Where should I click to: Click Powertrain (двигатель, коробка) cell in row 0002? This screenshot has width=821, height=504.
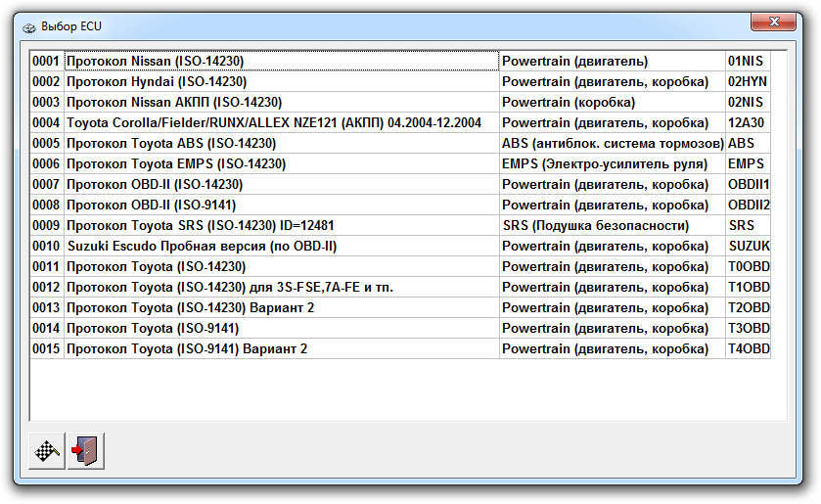tap(613, 82)
